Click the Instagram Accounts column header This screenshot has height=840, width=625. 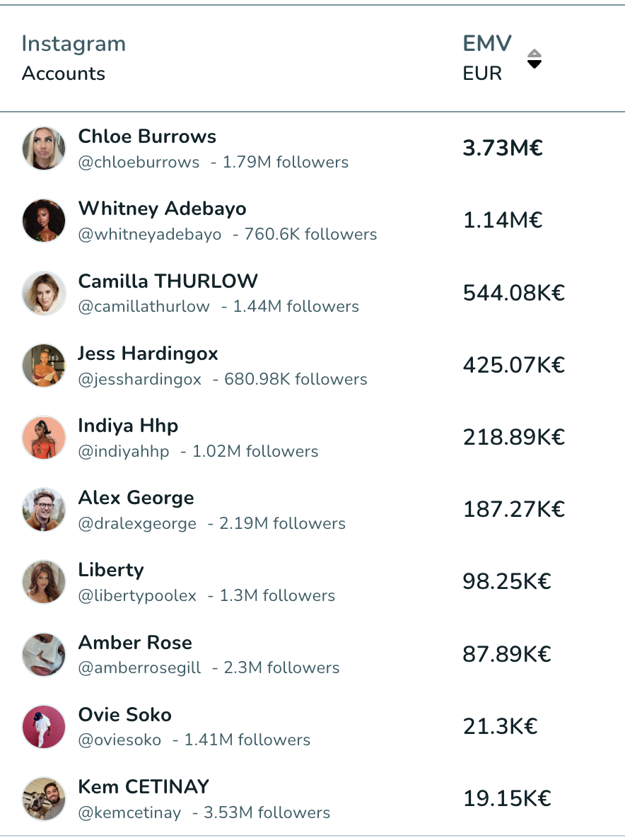[74, 58]
